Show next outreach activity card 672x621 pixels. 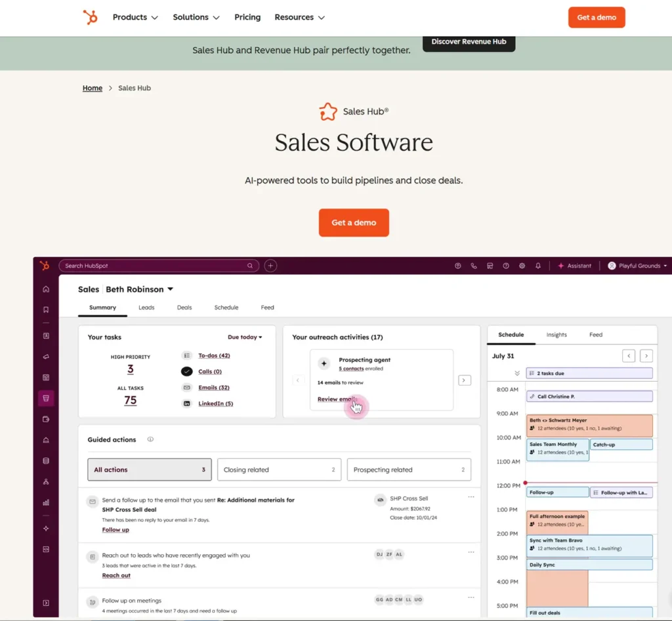tap(465, 380)
